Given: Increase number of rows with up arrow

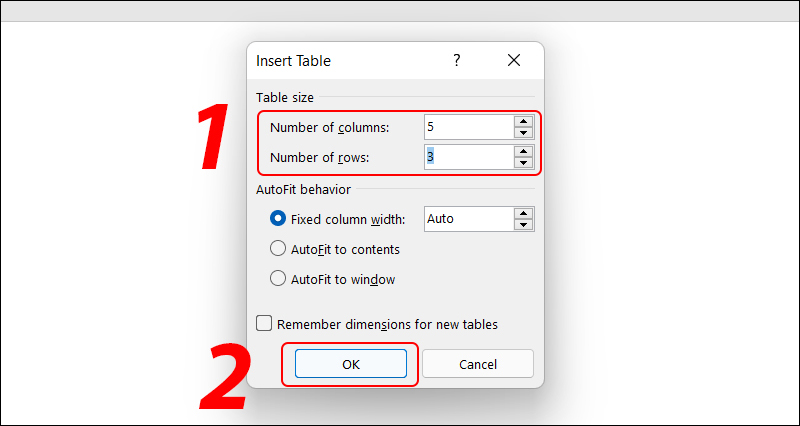Looking at the screenshot, I should [522, 151].
